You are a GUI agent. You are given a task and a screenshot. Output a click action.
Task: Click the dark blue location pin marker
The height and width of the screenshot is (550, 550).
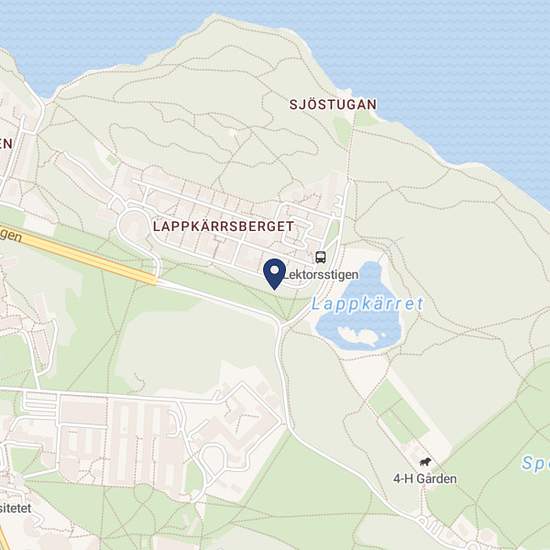click(x=274, y=274)
